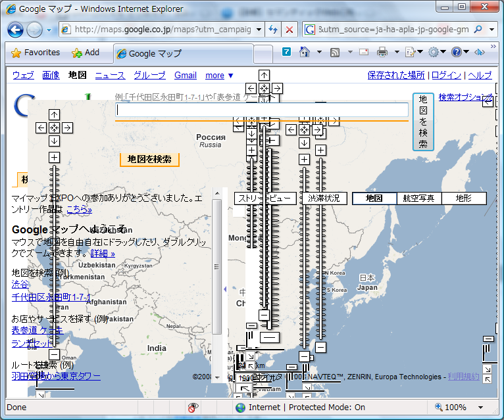Open the グループ navigation link
Screen dimensions: 504x420
tap(149, 76)
